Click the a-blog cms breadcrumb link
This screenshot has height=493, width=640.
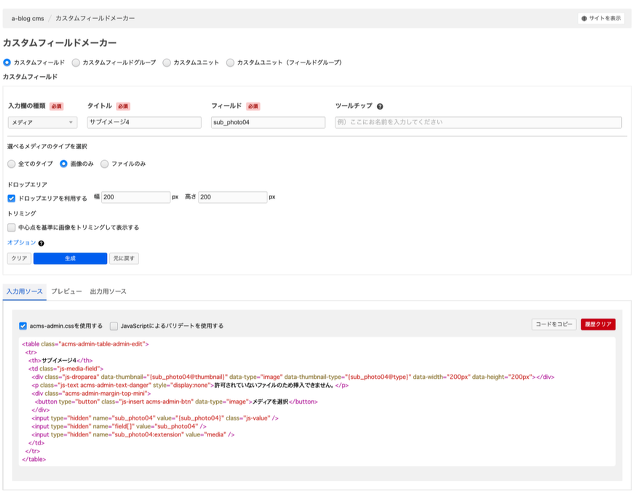pyautogui.click(x=28, y=18)
